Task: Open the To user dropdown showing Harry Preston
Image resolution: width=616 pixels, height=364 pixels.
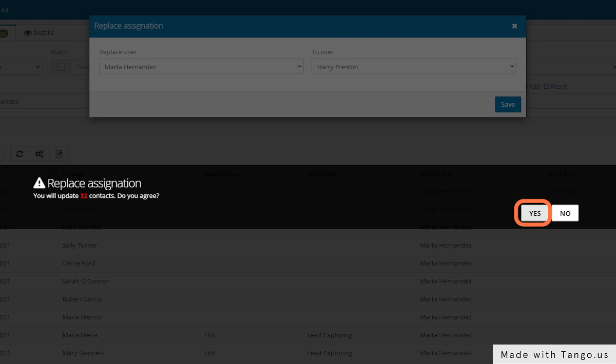Action: (414, 66)
